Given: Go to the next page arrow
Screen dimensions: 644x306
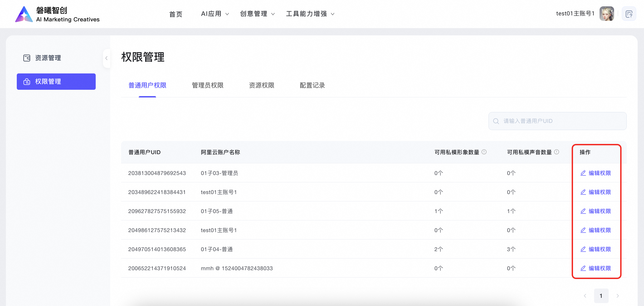Looking at the screenshot, I should point(617,296).
